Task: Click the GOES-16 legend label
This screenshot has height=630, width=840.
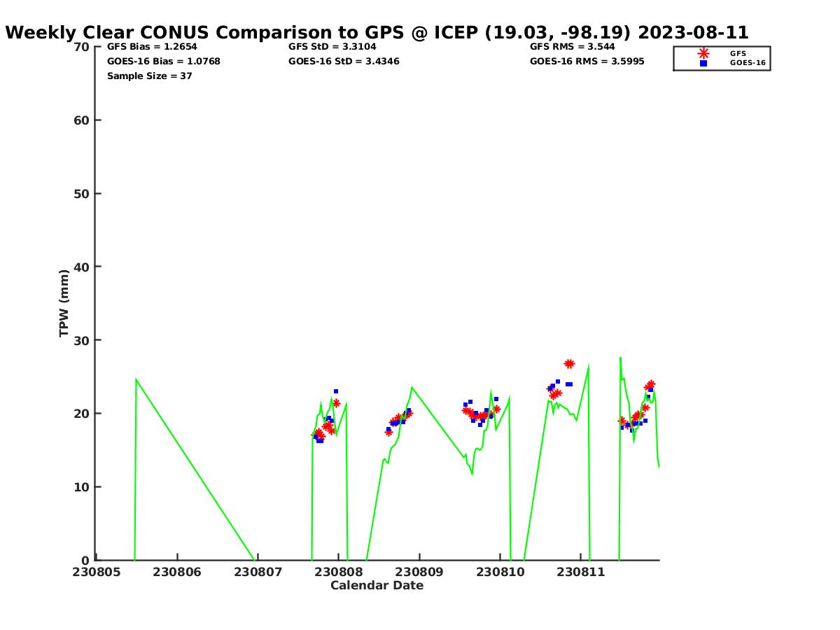Action: point(748,63)
